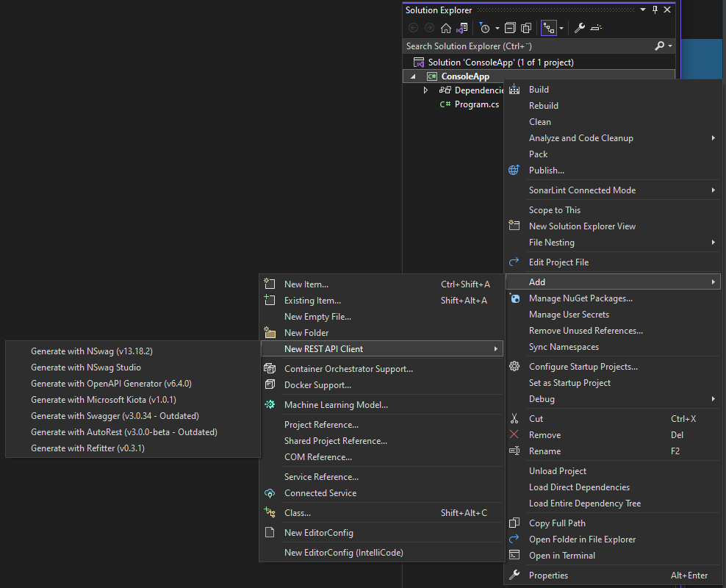Select Generate with Microsoft Kiota (v1.0.1)
The image size is (726, 588).
(x=133, y=400)
